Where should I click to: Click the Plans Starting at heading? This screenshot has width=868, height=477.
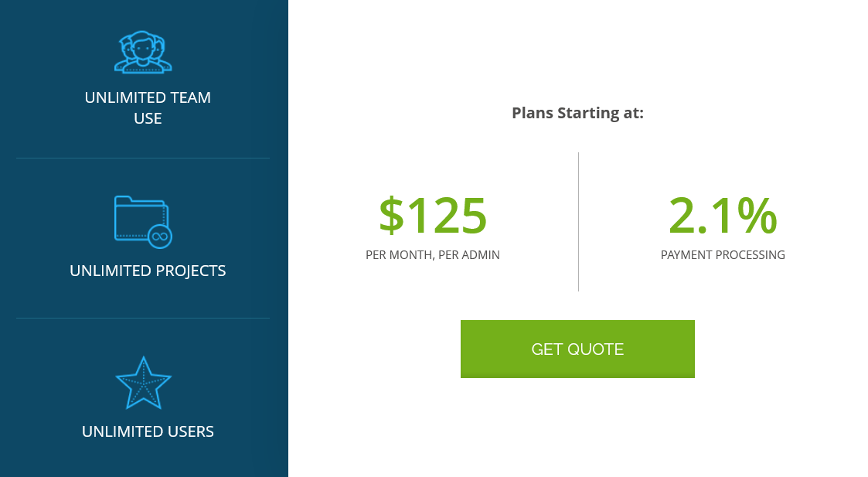[577, 113]
